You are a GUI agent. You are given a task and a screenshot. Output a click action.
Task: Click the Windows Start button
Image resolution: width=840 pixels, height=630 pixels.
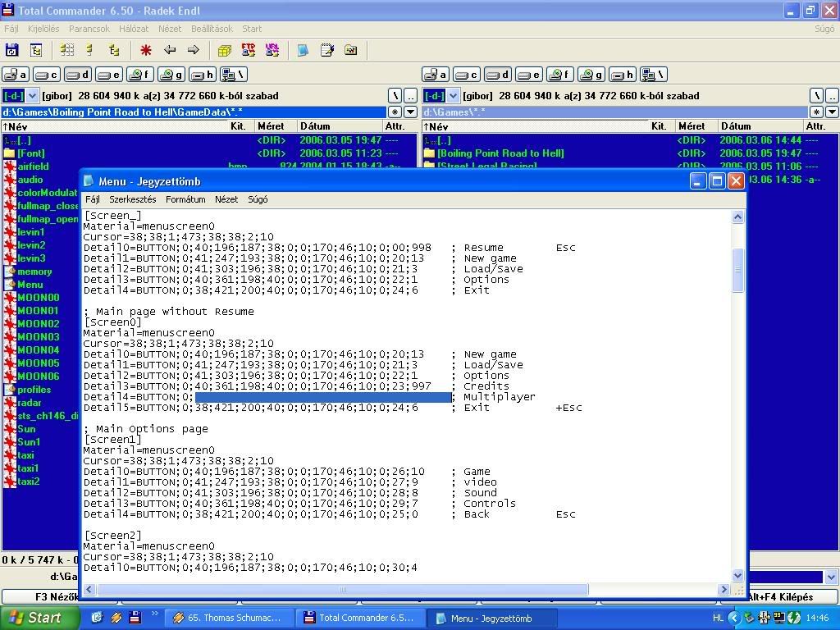coord(39,618)
